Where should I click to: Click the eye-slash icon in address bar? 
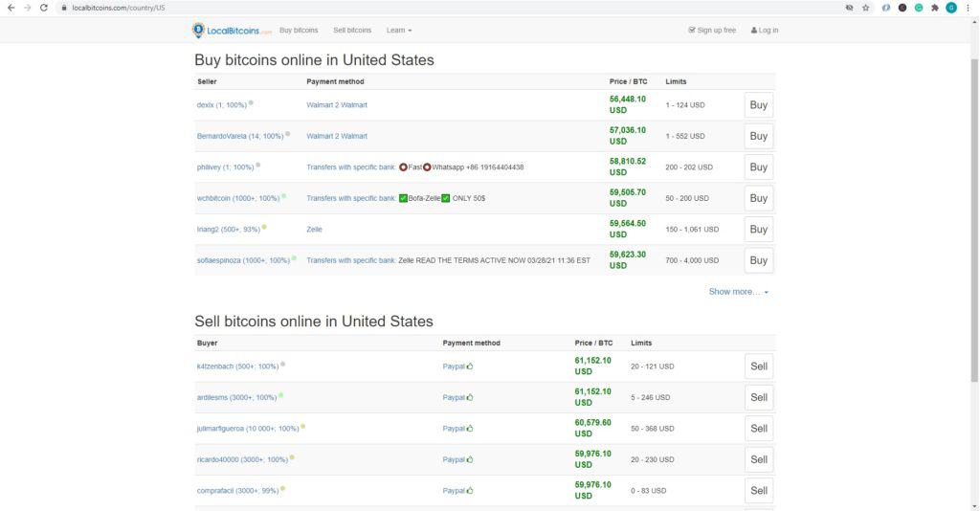click(x=850, y=8)
